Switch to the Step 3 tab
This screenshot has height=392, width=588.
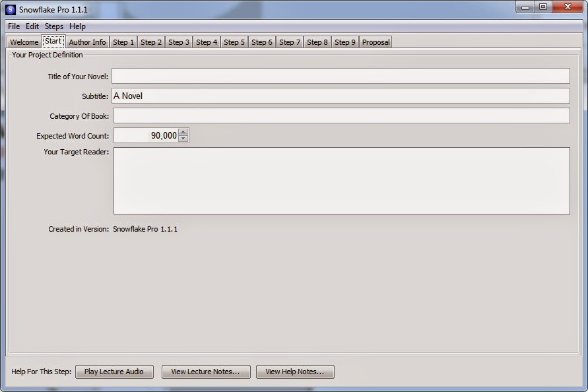pos(179,42)
